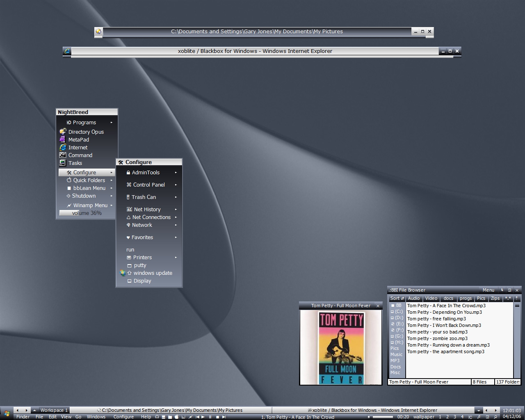The width and height of the screenshot is (525, 420).
Task: Open the Finder menu in bottom bar
Action: (23, 417)
